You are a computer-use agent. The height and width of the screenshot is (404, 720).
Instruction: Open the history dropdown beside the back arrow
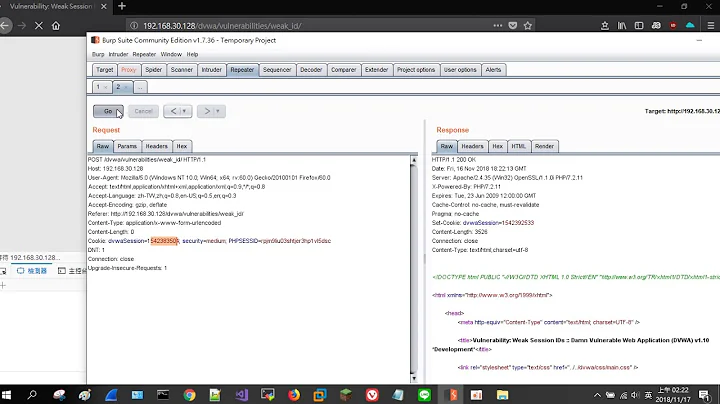(185, 111)
